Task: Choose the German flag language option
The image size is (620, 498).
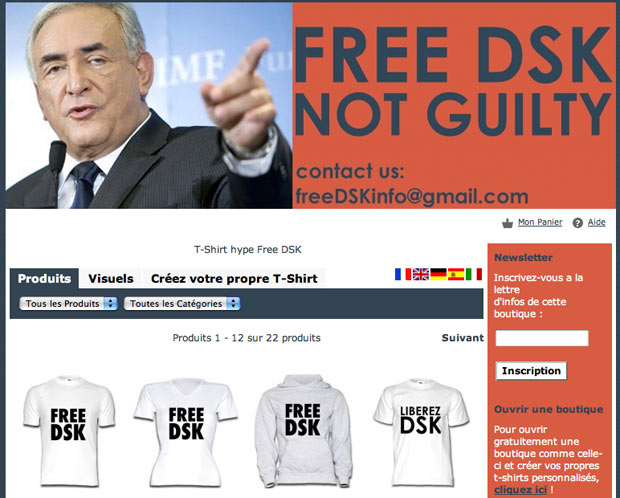Action: (438, 274)
